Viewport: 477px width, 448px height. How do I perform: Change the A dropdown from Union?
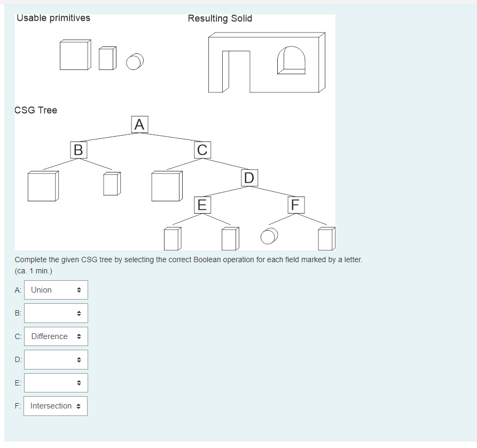[x=56, y=290]
